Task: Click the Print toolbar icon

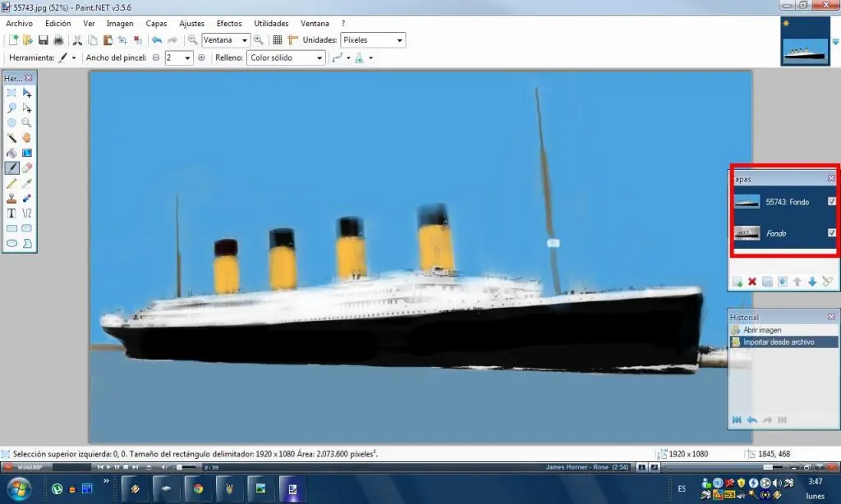Action: (58, 40)
